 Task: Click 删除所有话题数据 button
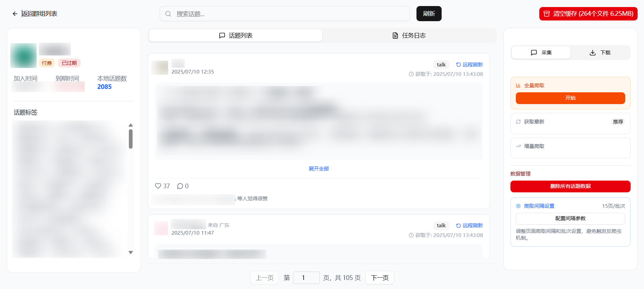pos(570,186)
